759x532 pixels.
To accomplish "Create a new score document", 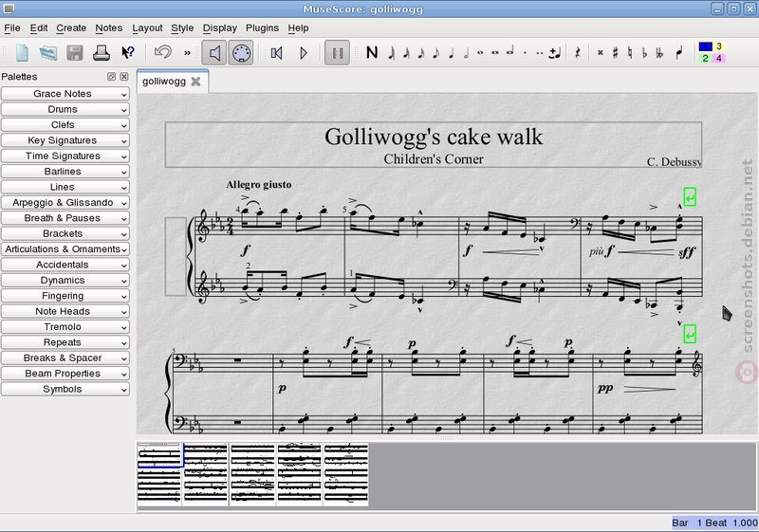I will click(22, 53).
